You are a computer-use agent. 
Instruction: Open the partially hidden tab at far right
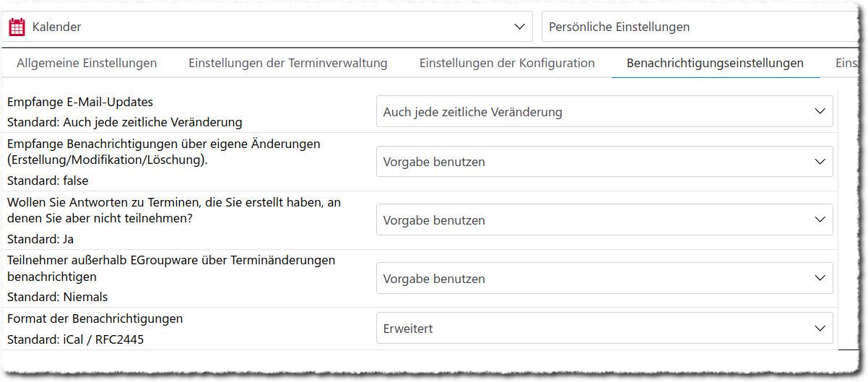(846, 64)
